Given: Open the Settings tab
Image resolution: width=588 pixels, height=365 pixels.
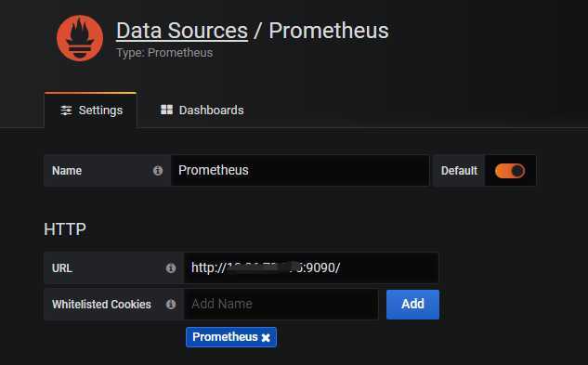Looking at the screenshot, I should [x=91, y=111].
